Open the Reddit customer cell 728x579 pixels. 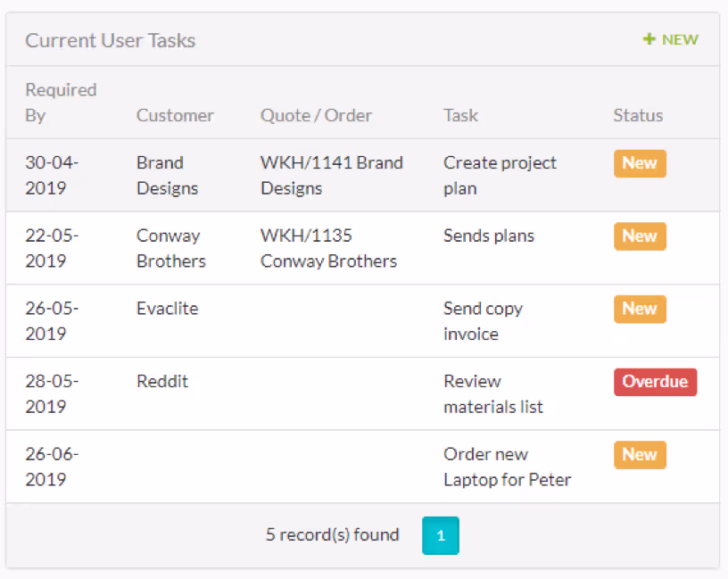click(162, 381)
